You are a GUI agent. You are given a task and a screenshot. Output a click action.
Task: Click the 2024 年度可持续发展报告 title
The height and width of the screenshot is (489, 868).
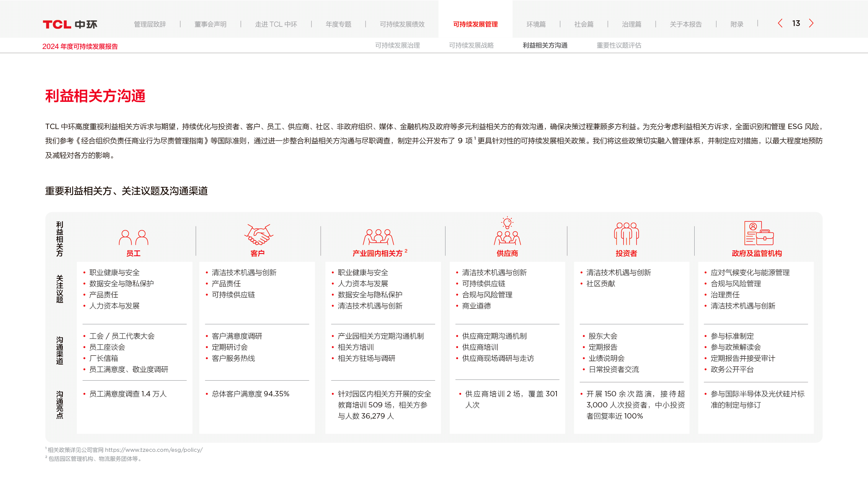click(x=80, y=47)
